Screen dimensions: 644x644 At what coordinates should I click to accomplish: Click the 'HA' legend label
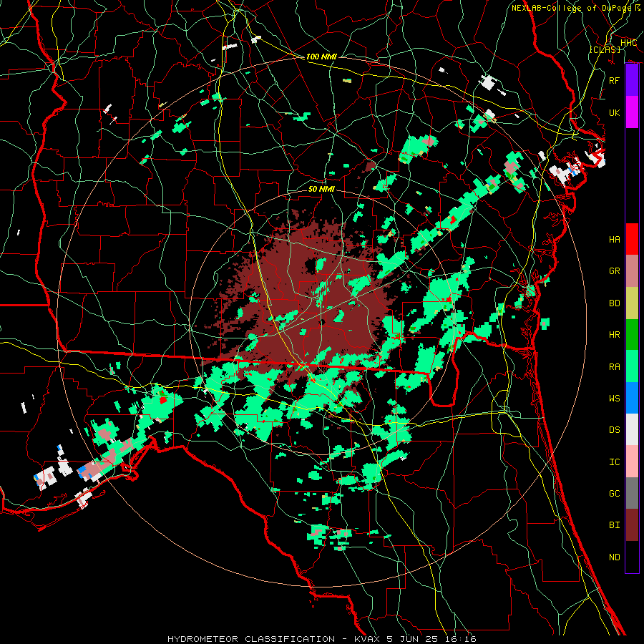point(615,239)
